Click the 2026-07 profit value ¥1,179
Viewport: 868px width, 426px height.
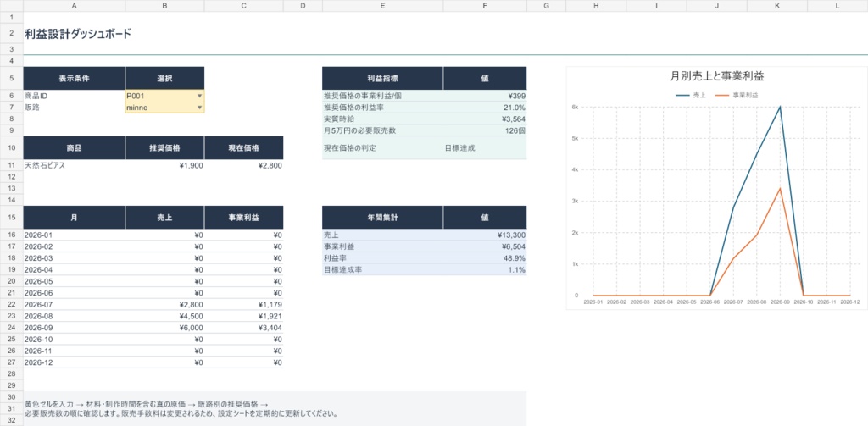pyautogui.click(x=243, y=304)
